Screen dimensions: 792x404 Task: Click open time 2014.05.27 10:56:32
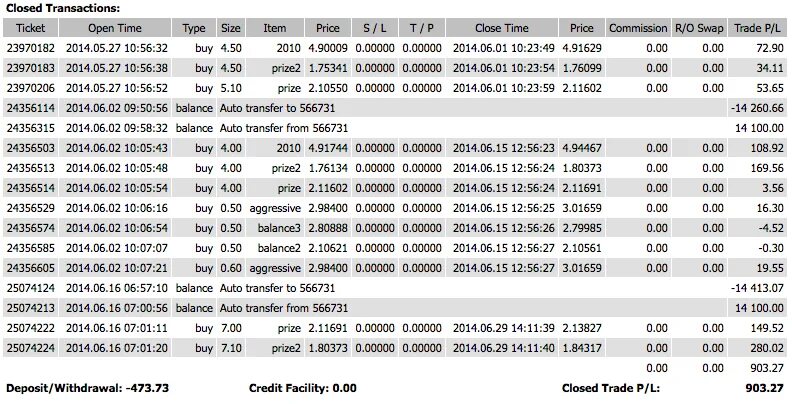tap(117, 48)
